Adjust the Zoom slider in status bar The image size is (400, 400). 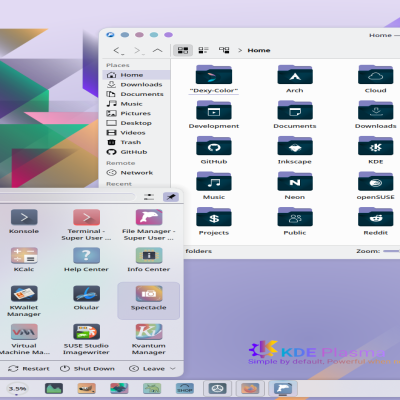391,251
